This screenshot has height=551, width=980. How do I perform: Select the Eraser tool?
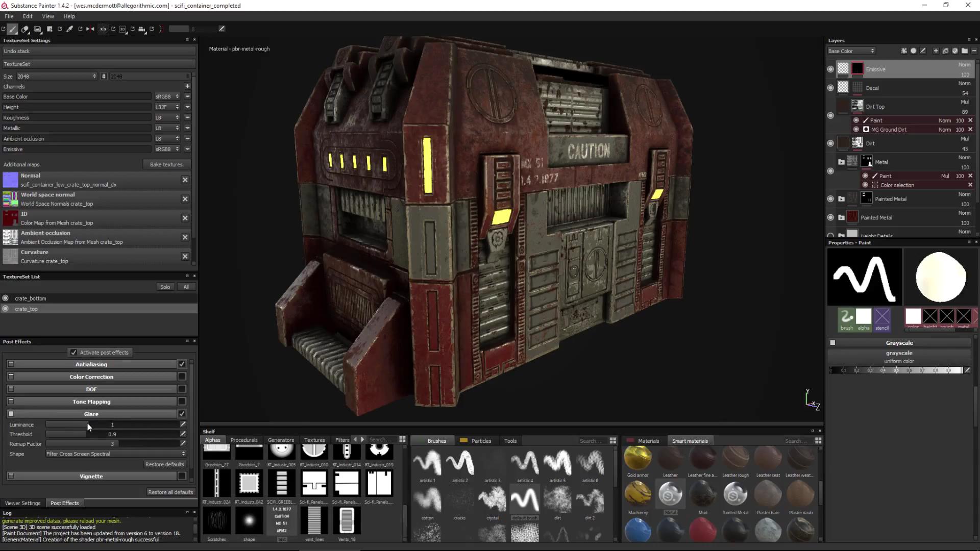pos(25,29)
